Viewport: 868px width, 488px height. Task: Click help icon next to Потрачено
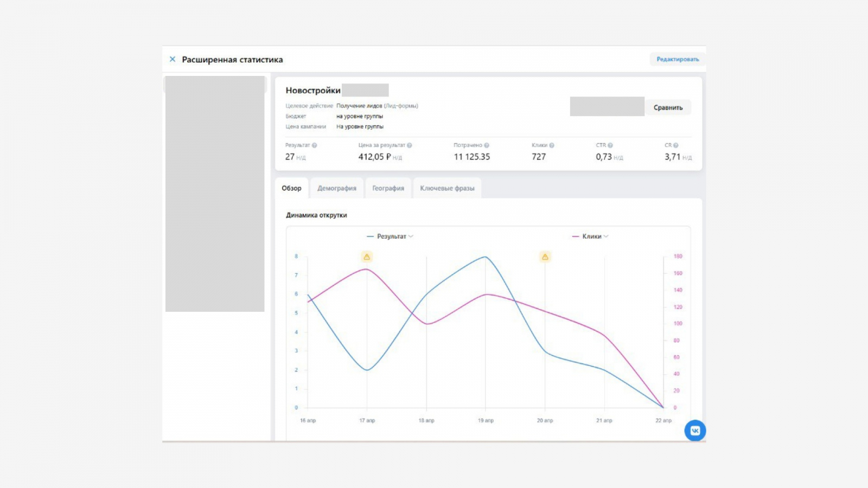[x=487, y=145]
